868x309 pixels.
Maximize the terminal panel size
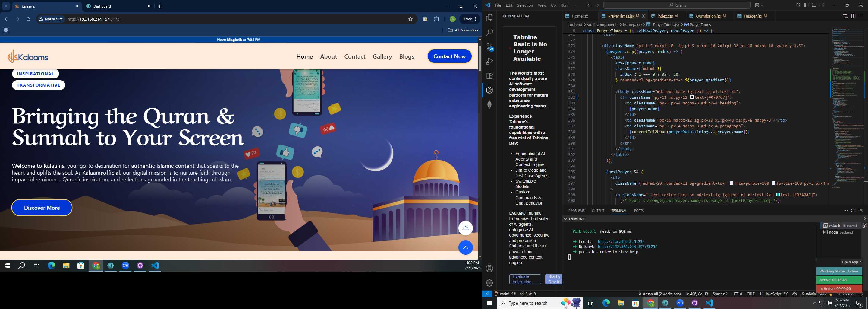pos(853,211)
